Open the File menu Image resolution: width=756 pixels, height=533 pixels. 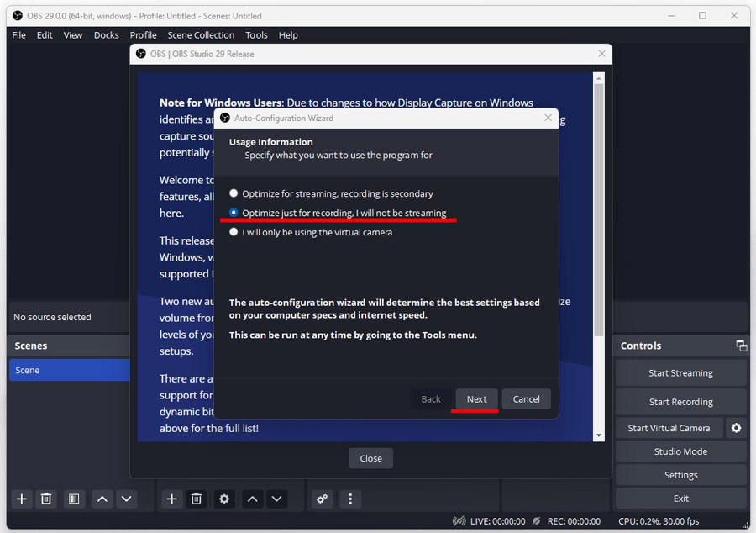click(18, 35)
